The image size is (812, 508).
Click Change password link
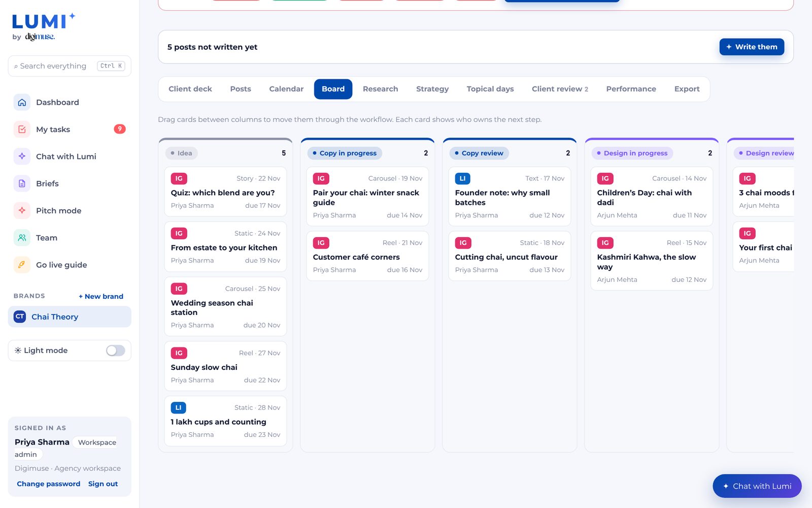[x=49, y=484]
